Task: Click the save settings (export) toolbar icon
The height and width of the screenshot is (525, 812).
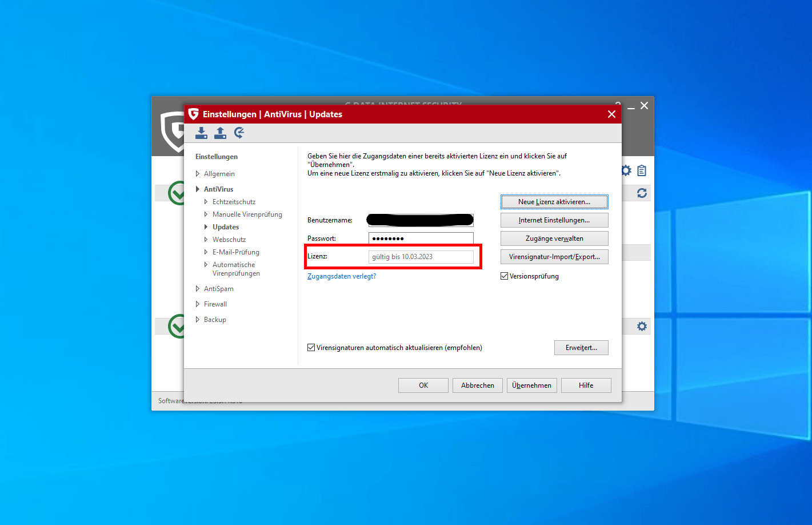Action: pos(220,133)
